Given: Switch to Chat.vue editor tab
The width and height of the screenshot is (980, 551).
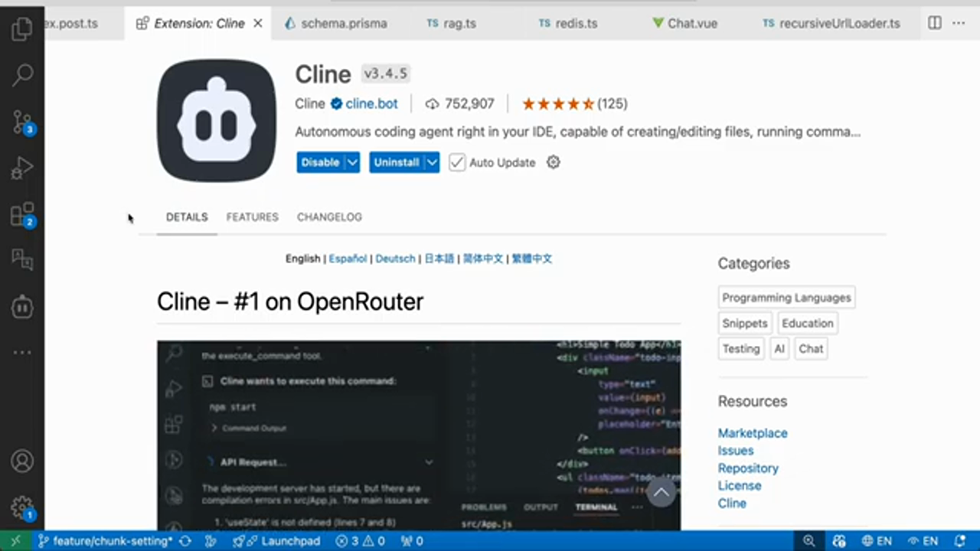Looking at the screenshot, I should [684, 24].
